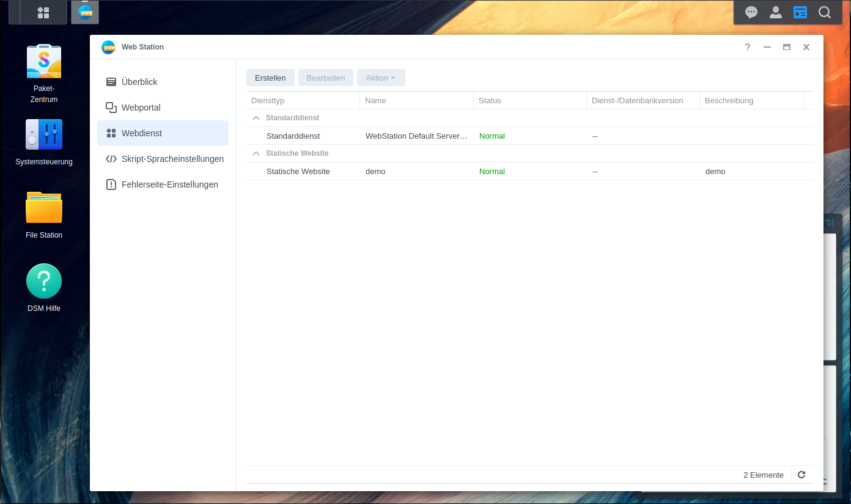Open the main menu grid icon
The image size is (851, 504).
click(43, 12)
